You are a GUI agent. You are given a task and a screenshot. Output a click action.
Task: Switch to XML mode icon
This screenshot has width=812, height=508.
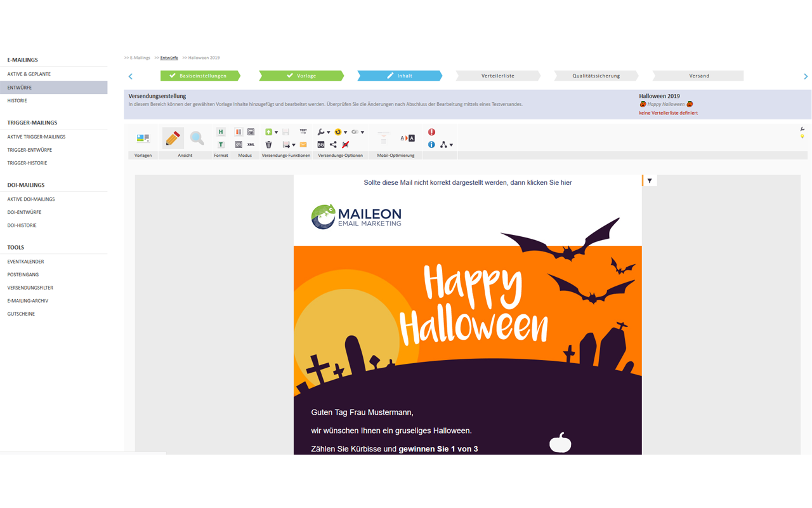tap(251, 145)
